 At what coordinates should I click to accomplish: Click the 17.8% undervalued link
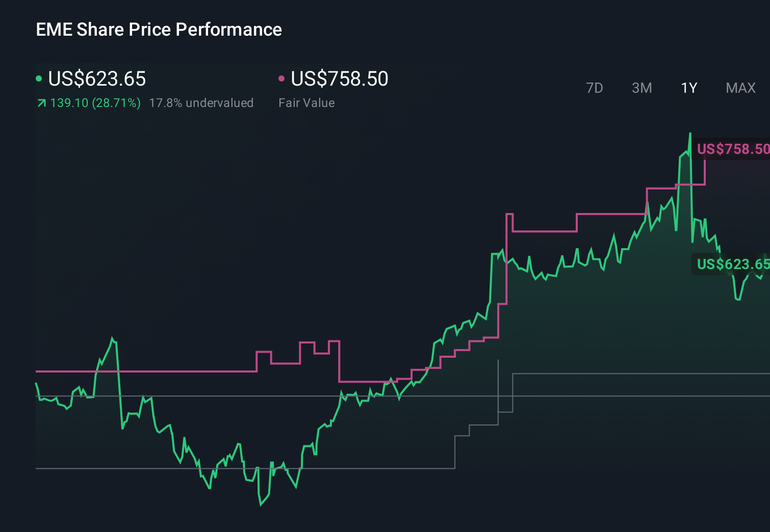pyautogui.click(x=201, y=102)
